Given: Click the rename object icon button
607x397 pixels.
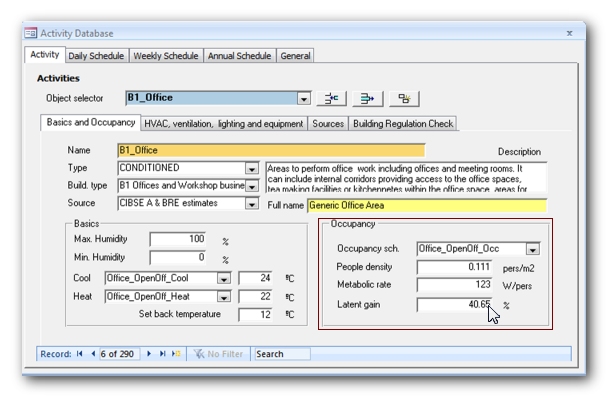Looking at the screenshot, I should (x=331, y=99).
